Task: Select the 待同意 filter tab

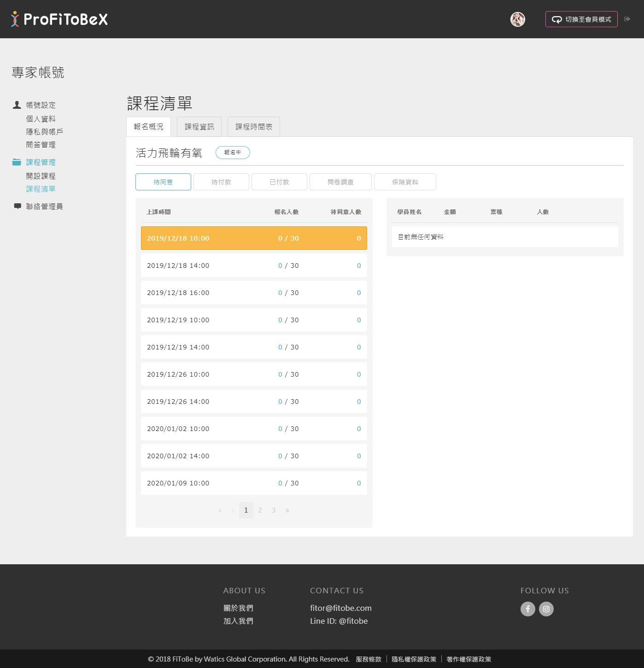Action: point(163,182)
